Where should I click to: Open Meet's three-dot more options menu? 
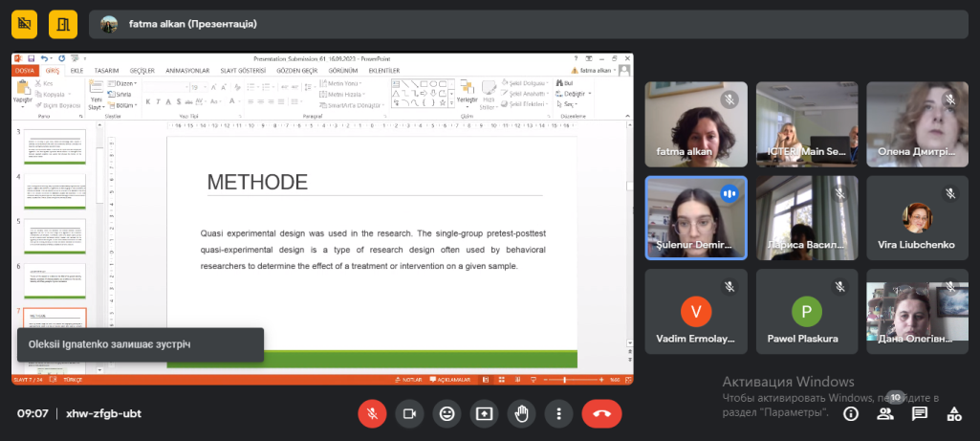pyautogui.click(x=558, y=413)
